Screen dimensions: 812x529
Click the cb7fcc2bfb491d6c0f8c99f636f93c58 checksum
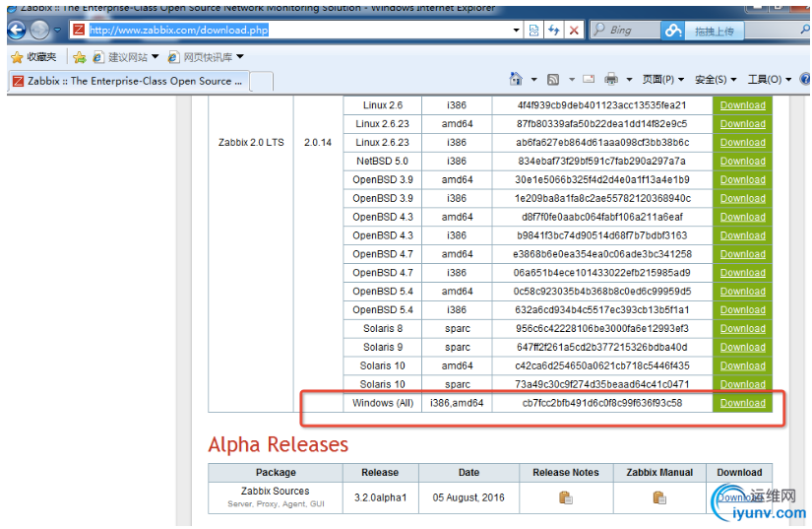[601, 403]
